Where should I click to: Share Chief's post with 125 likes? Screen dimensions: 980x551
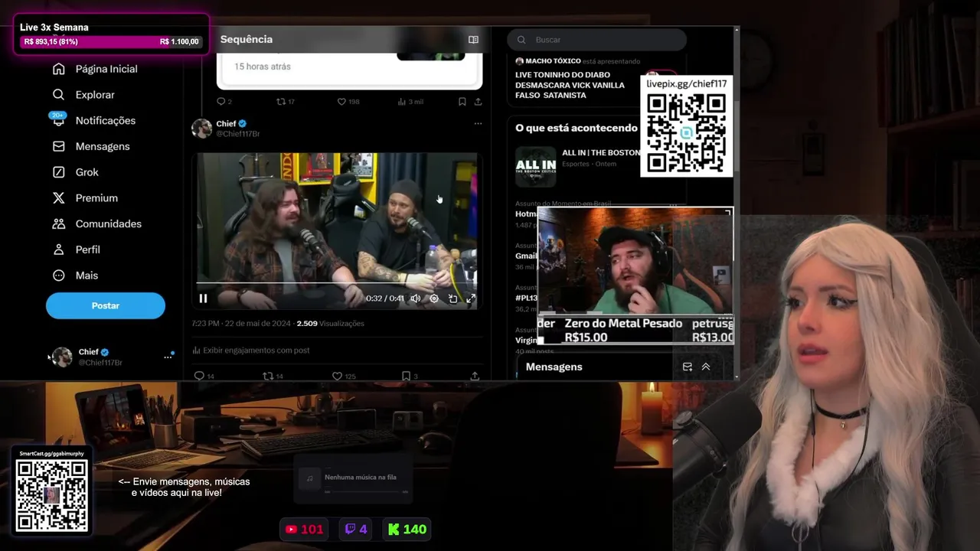[x=475, y=376]
